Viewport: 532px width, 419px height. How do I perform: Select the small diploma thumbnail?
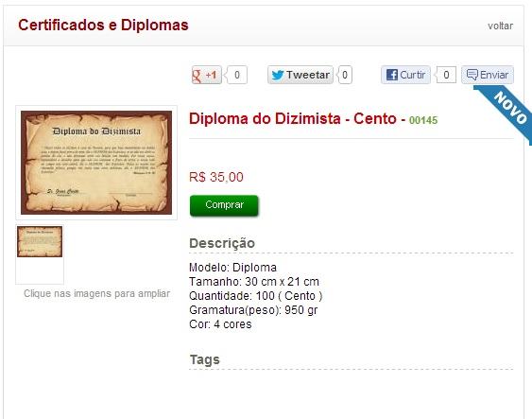pyautogui.click(x=40, y=241)
